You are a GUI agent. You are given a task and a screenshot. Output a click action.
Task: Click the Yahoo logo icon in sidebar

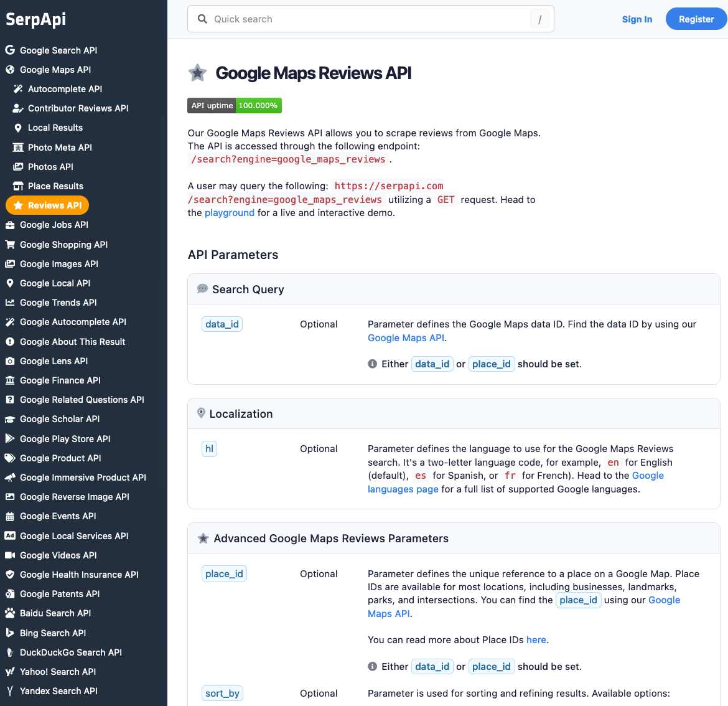pos(10,672)
